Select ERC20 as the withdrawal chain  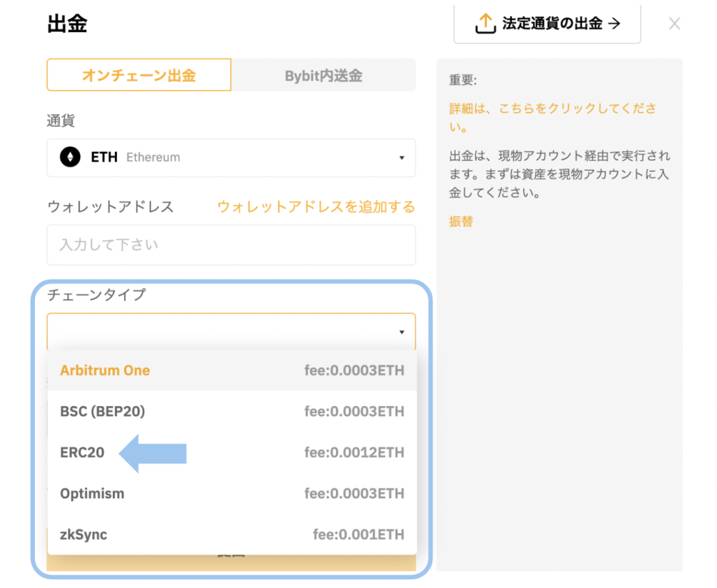(x=82, y=453)
